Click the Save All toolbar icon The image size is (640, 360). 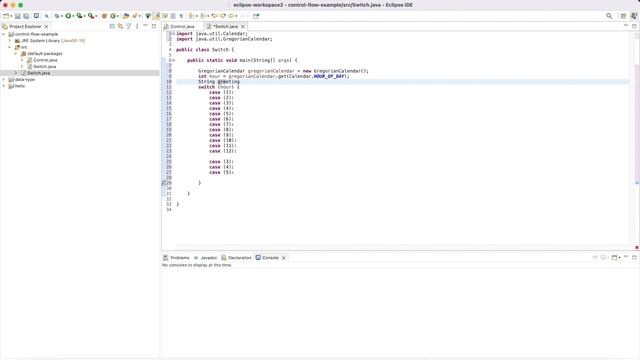coord(26,16)
